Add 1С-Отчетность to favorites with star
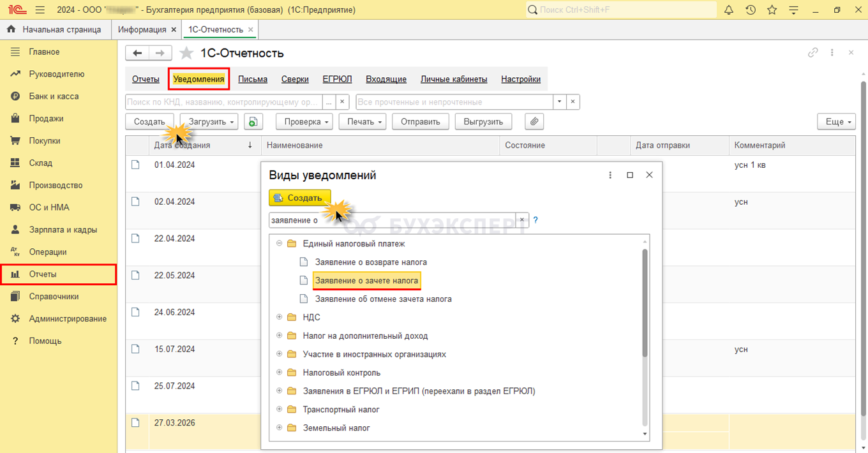The image size is (868, 453). (186, 53)
